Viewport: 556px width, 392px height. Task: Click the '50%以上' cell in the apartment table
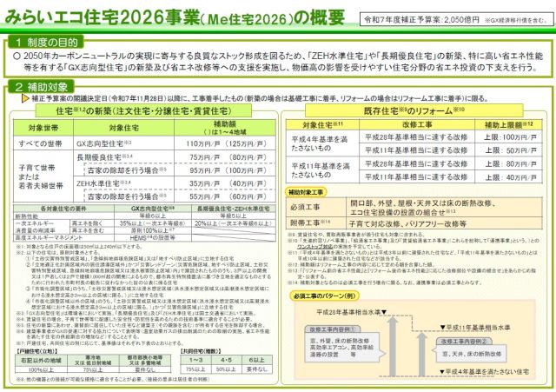(226, 369)
